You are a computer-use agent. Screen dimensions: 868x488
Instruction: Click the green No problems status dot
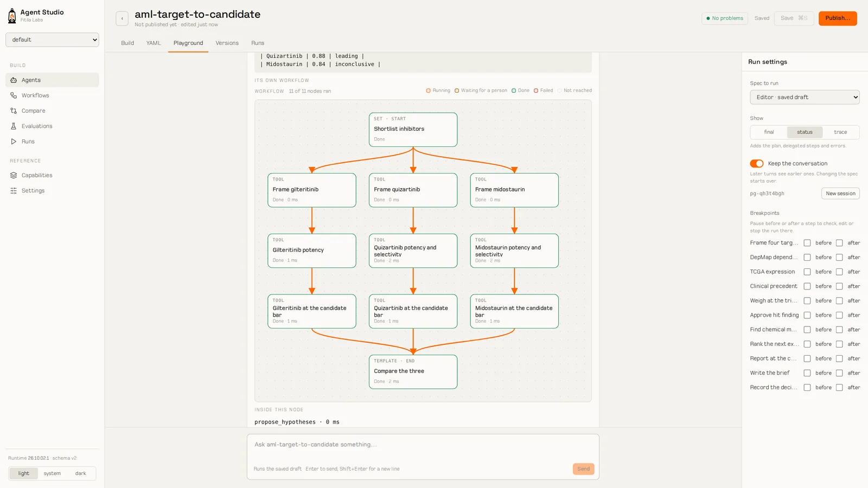pos(708,18)
